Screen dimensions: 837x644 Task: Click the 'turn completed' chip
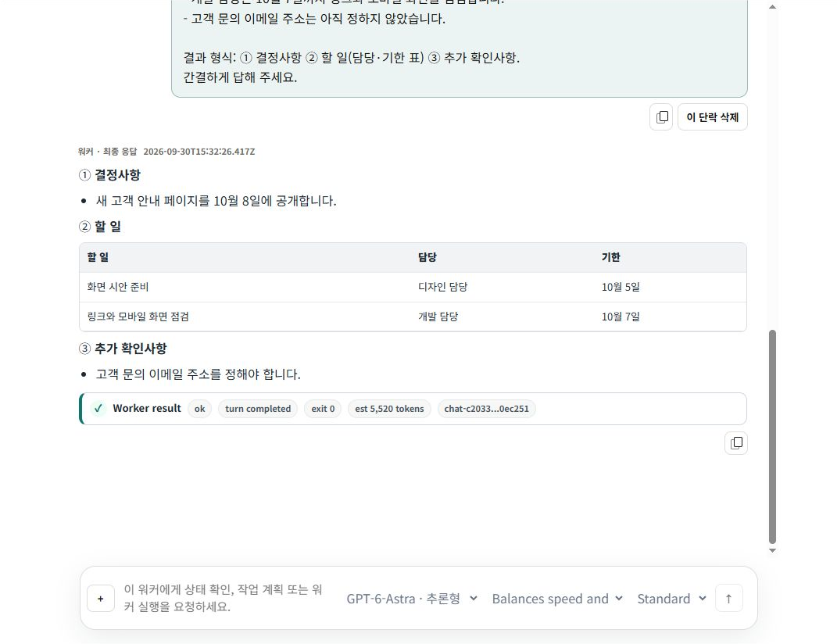coord(258,409)
